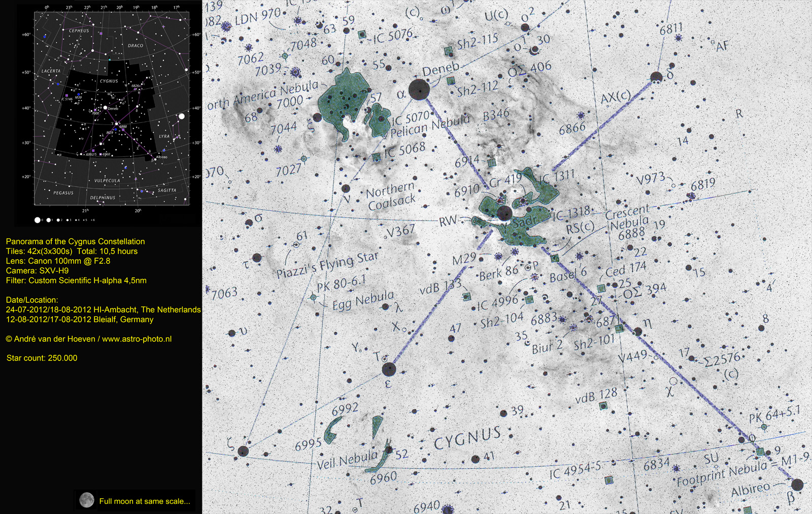This screenshot has height=514, width=812.
Task: Click the Deneb star marker
Action: (x=419, y=90)
